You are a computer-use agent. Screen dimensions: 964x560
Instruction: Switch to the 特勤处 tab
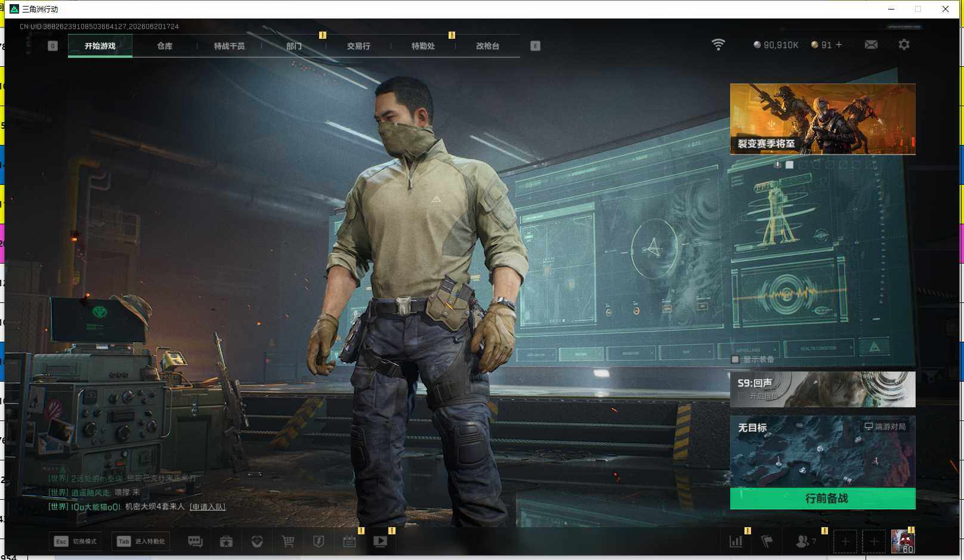[423, 46]
